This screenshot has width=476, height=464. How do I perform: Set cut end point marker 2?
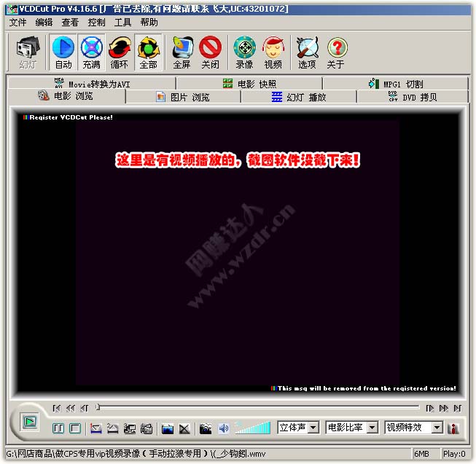[x=113, y=428]
